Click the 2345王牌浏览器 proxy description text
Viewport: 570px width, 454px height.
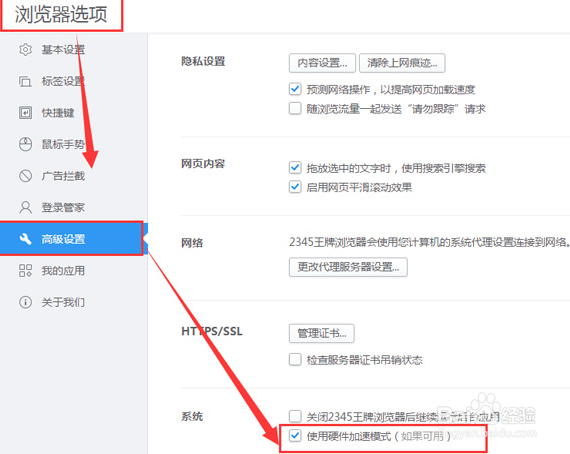(429, 242)
